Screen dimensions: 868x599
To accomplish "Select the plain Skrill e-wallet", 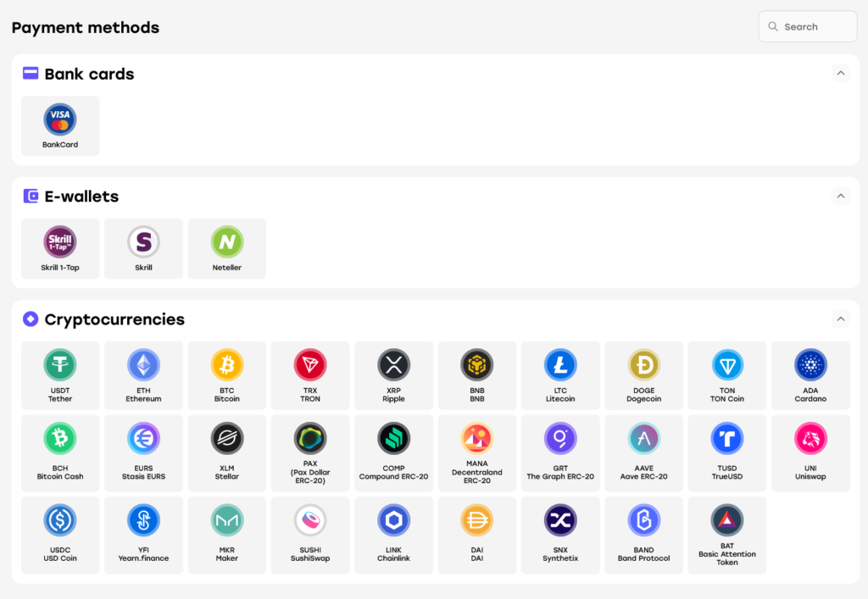I will coord(143,249).
